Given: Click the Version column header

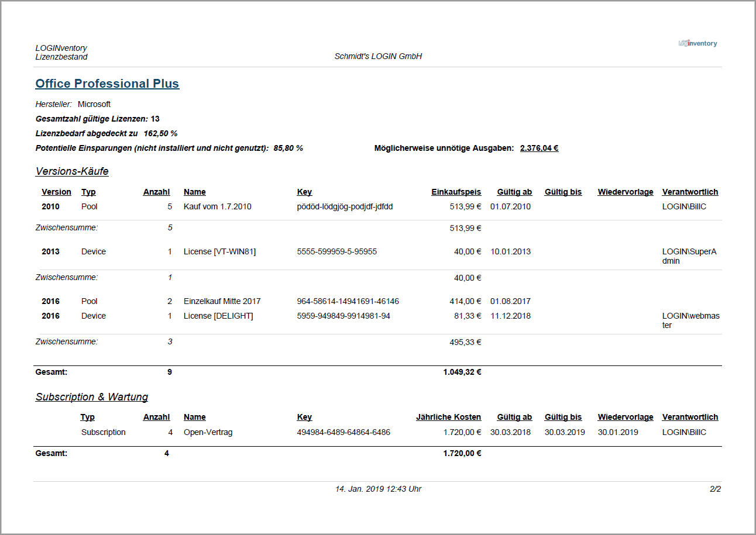Looking at the screenshot, I should [x=56, y=192].
